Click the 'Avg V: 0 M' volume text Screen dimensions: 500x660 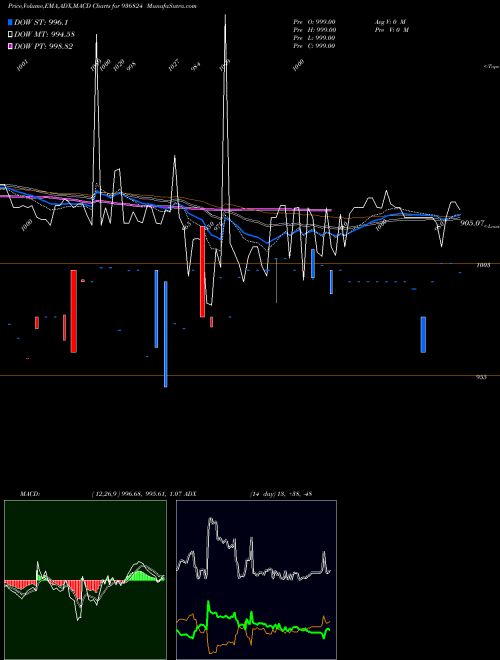click(x=390, y=22)
